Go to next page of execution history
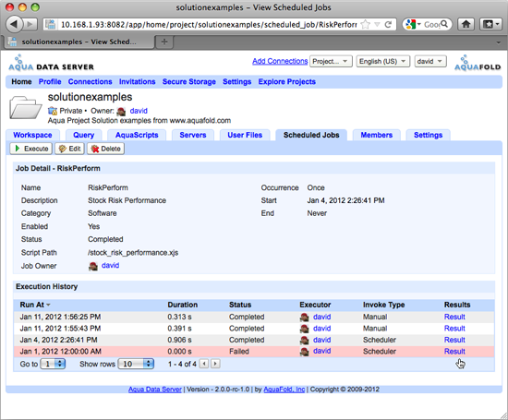Screen dimensions: 508x420 (215, 364)
